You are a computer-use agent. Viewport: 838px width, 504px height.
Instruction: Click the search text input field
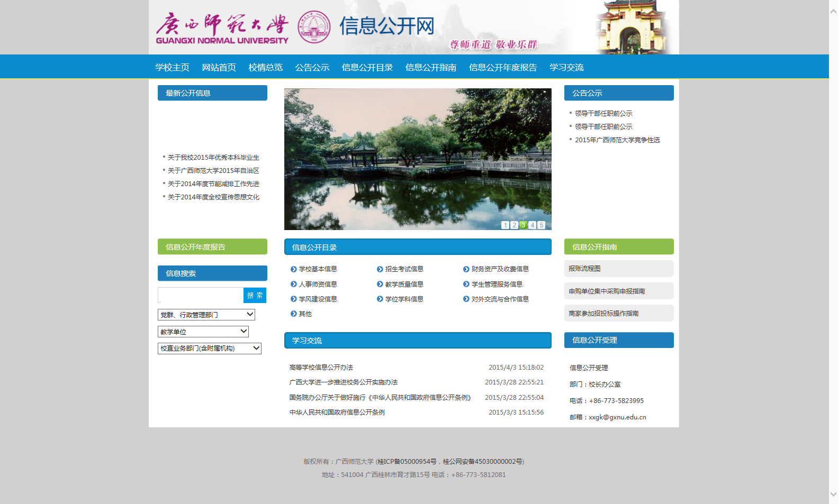pyautogui.click(x=201, y=295)
